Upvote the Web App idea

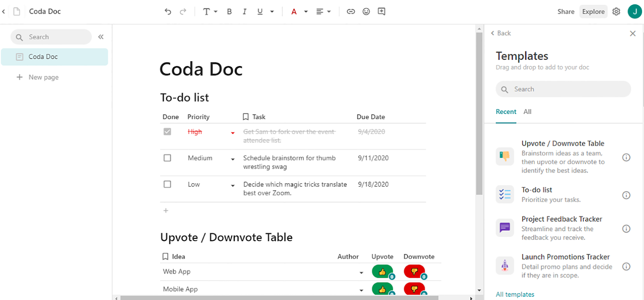(382, 272)
